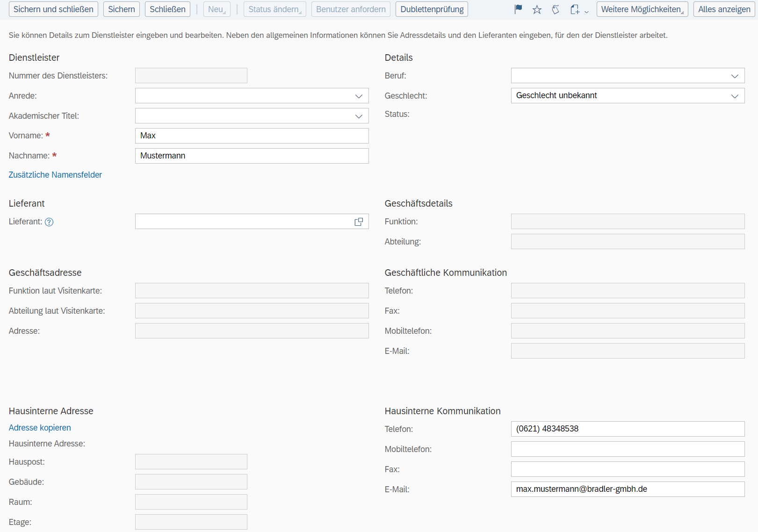Open the Neu menu button
The image size is (758, 532).
tap(217, 9)
